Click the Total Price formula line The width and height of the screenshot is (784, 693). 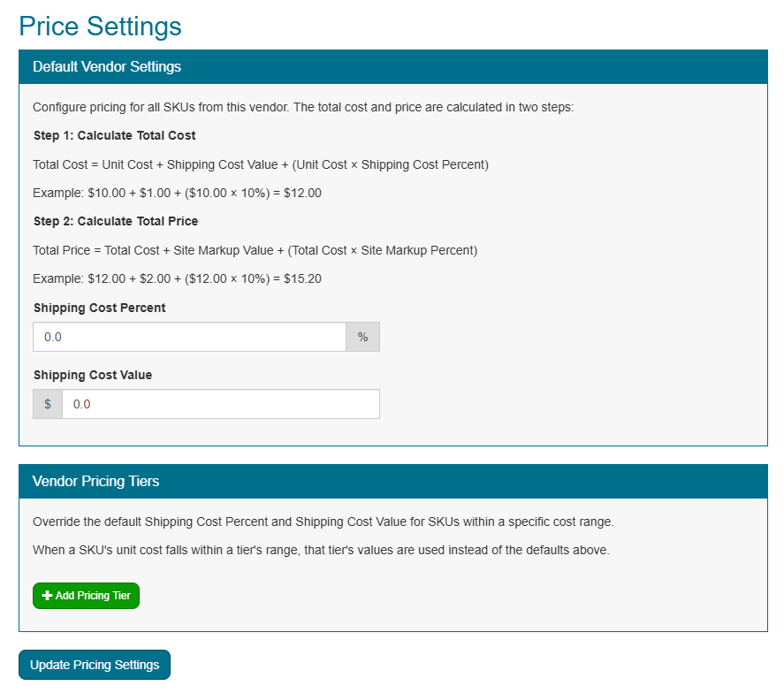255,250
